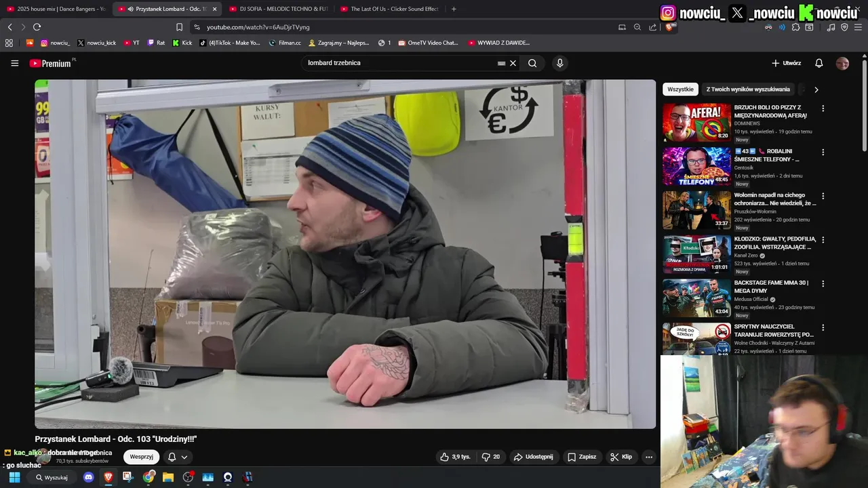The image size is (868, 488).
Task: Run the search with the magnifier button
Action: point(532,63)
